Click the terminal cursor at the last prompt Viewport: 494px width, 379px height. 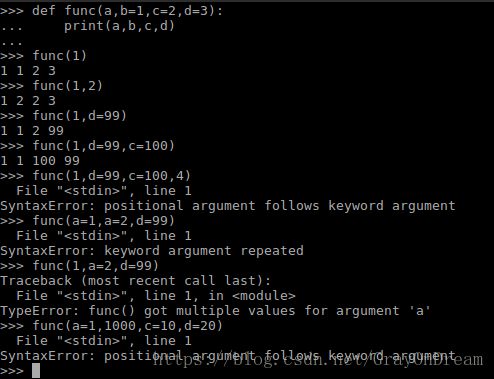36,370
